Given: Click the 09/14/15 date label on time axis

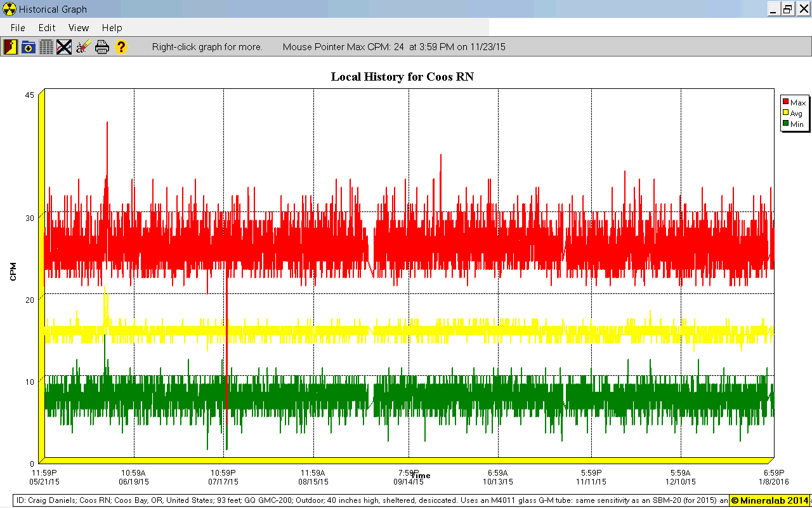Looking at the screenshot, I should pos(408,482).
